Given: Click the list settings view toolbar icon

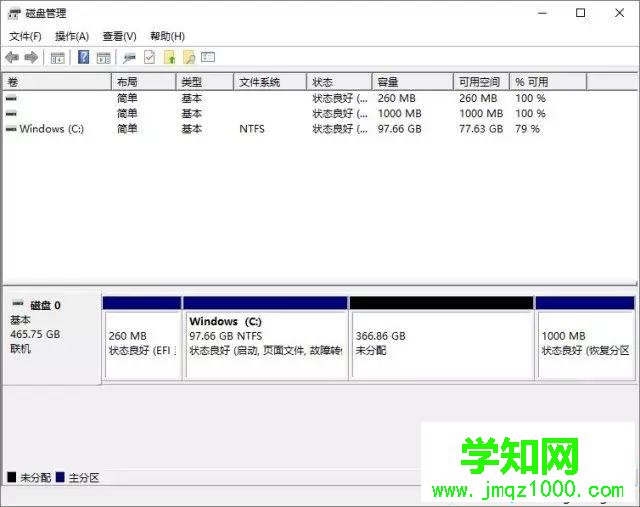Looking at the screenshot, I should (208, 57).
